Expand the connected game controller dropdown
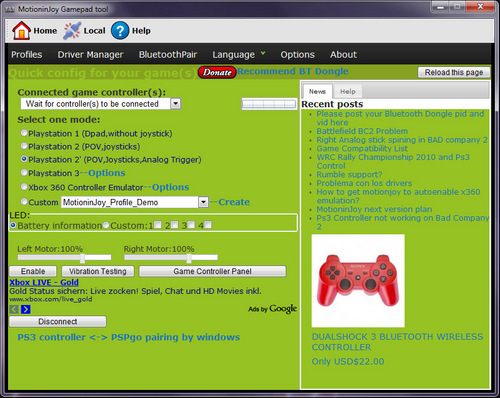The height and width of the screenshot is (398, 500). pos(176,104)
